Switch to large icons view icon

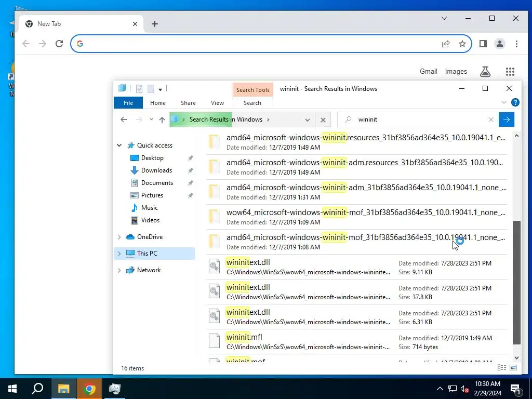pos(513,368)
